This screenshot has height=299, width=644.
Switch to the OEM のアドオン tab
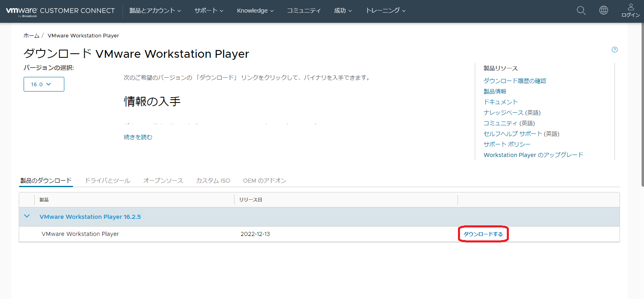pyautogui.click(x=265, y=181)
